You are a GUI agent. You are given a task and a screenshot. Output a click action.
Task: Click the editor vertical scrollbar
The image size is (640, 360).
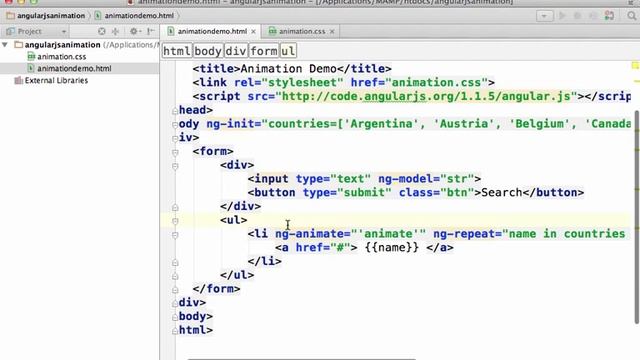point(637,216)
